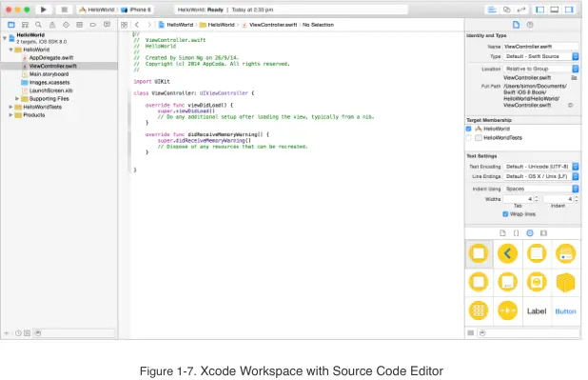Show the Standard editor
Screen dimensions: 588x380
click(x=492, y=10)
